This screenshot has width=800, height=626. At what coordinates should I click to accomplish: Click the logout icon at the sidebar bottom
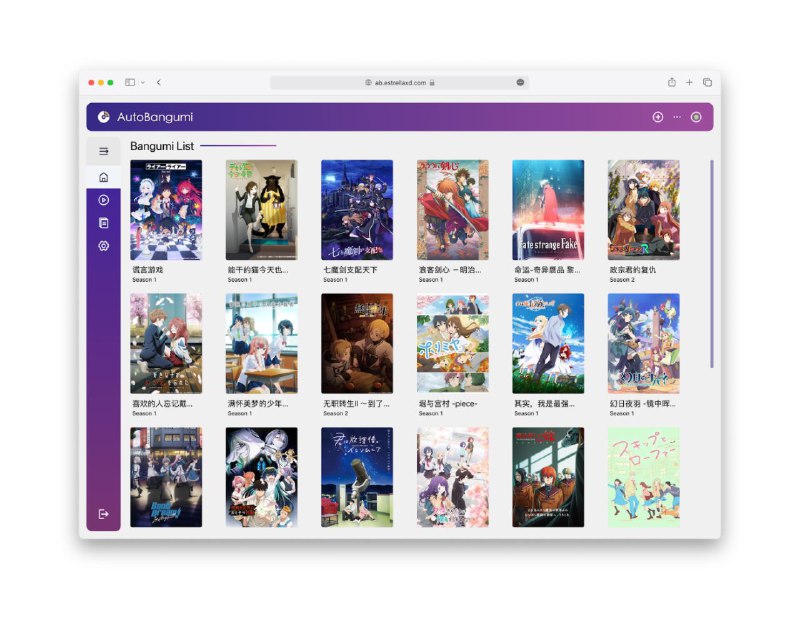pos(103,513)
